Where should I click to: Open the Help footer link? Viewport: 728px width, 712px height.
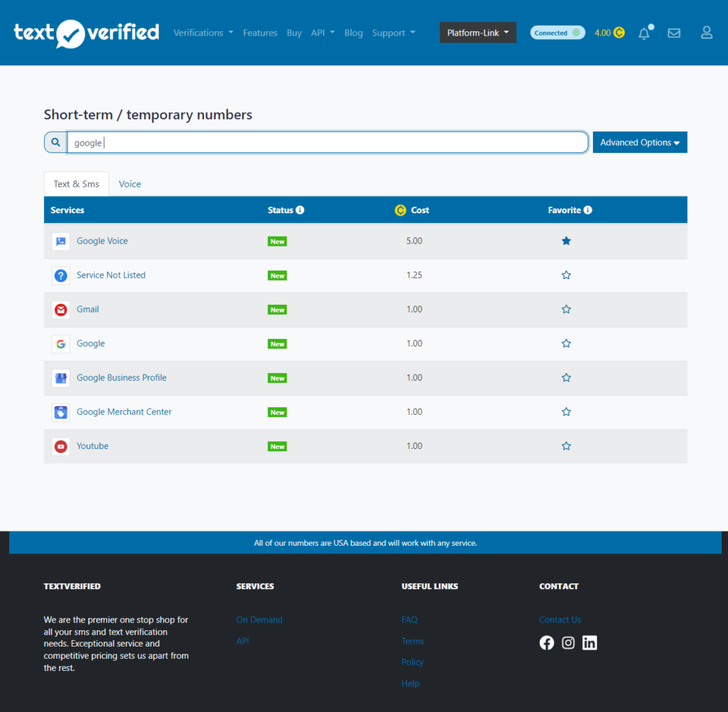(x=410, y=684)
